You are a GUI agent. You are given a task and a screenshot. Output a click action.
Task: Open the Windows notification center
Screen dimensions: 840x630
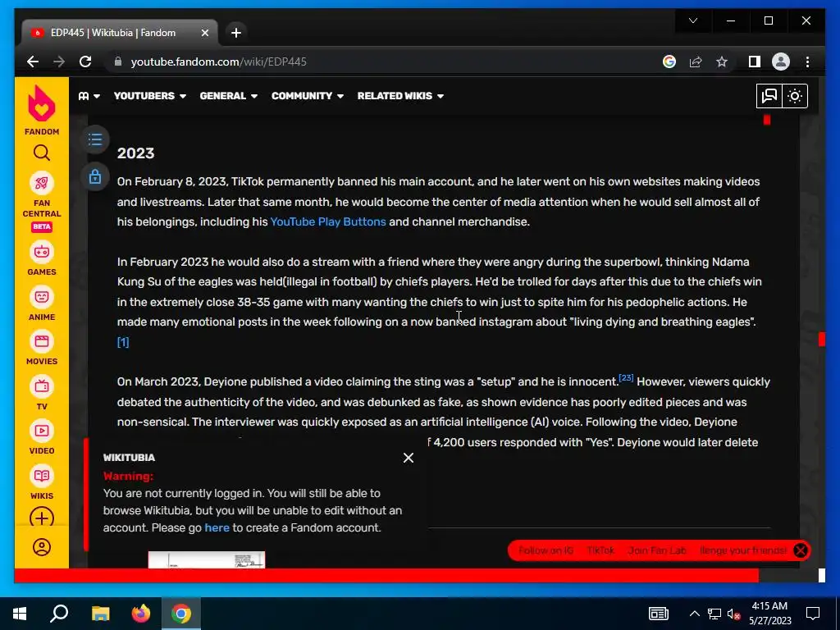(813, 614)
